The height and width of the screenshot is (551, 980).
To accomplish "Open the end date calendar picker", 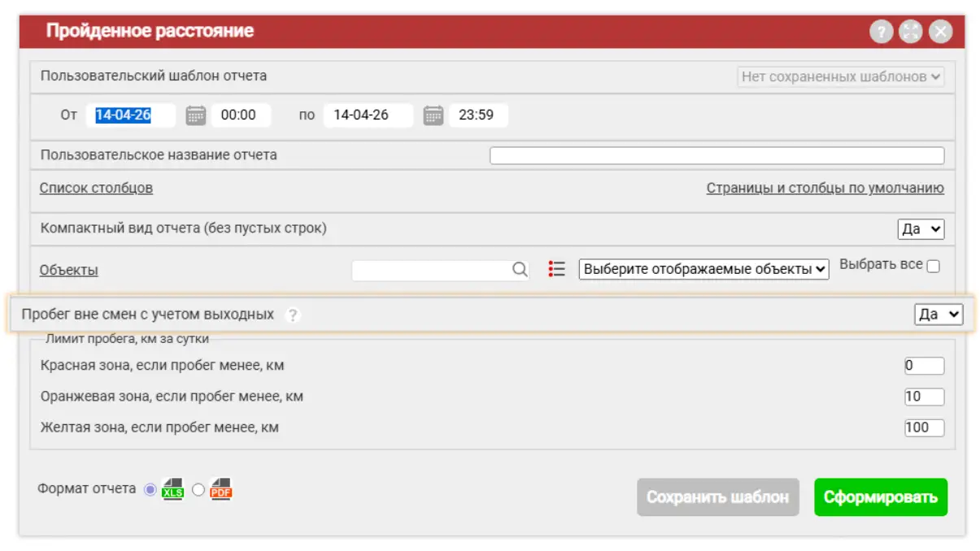I will [433, 115].
